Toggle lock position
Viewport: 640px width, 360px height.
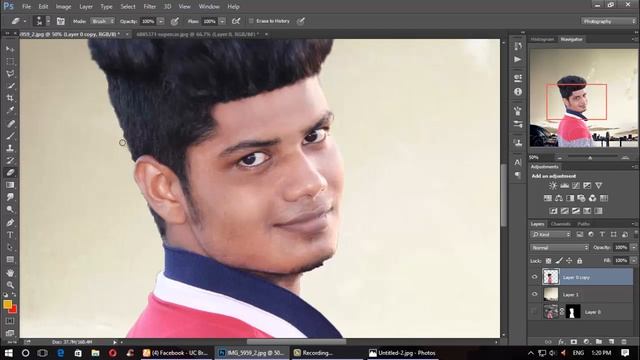pyautogui.click(x=569, y=260)
